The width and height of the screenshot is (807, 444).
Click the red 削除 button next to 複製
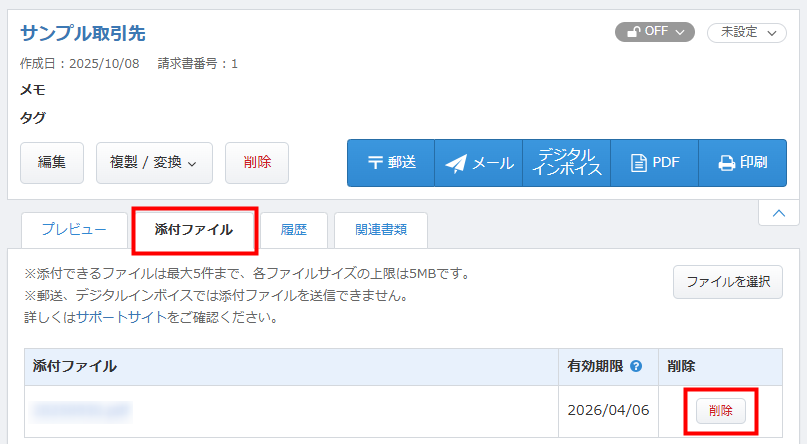pyautogui.click(x=257, y=162)
